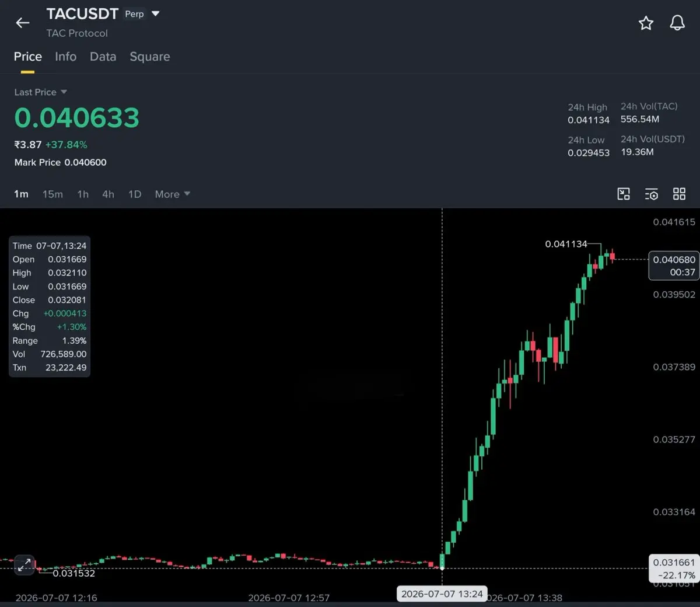This screenshot has height=607, width=700.
Task: Expand the Last Price dropdown
Action: [x=64, y=92]
